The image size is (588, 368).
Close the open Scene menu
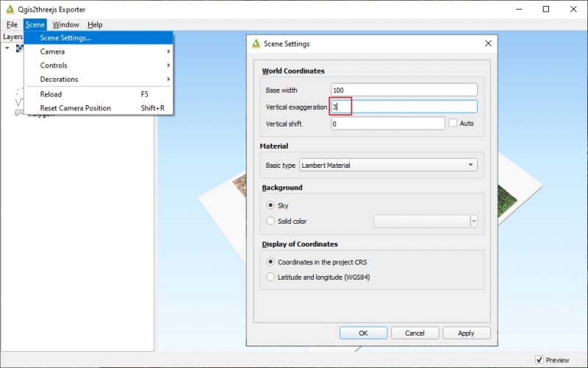[35, 25]
